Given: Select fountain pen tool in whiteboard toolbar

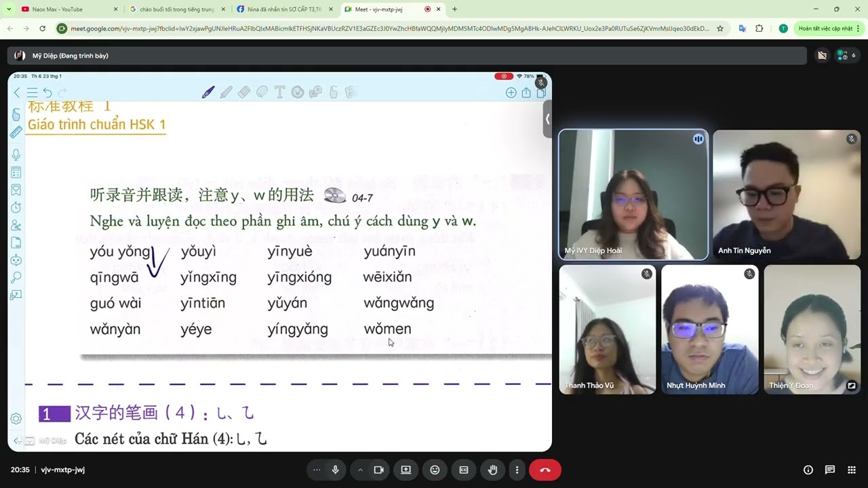Looking at the screenshot, I should [208, 92].
